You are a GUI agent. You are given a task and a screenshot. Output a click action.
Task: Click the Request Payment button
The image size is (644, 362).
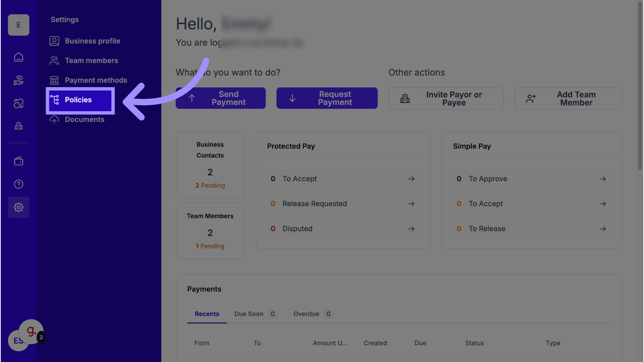coord(327,98)
